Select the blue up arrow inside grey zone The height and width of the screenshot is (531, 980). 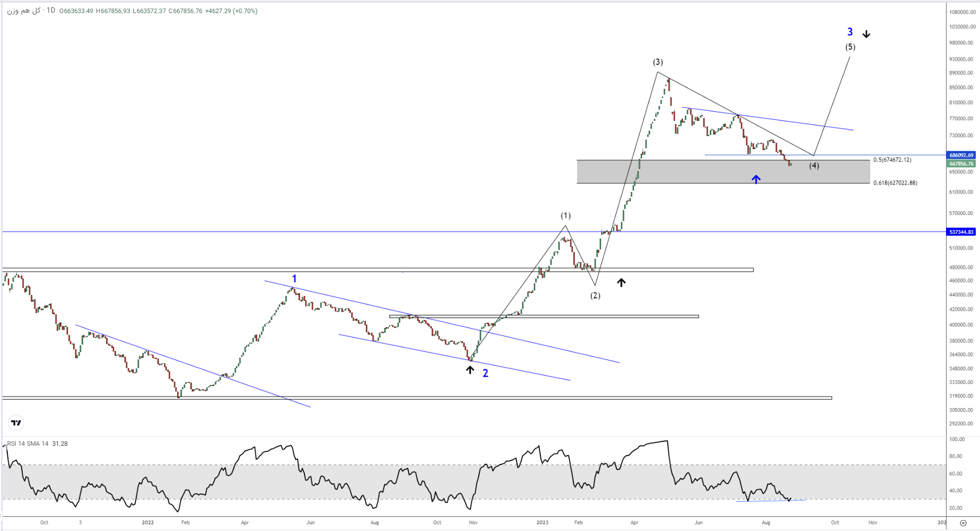pos(756,179)
